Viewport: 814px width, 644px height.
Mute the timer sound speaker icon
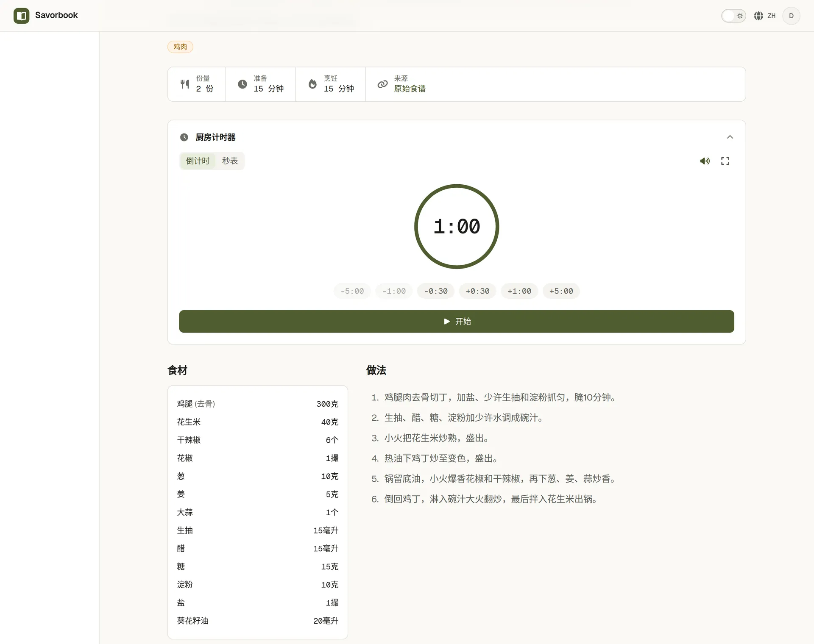click(705, 161)
